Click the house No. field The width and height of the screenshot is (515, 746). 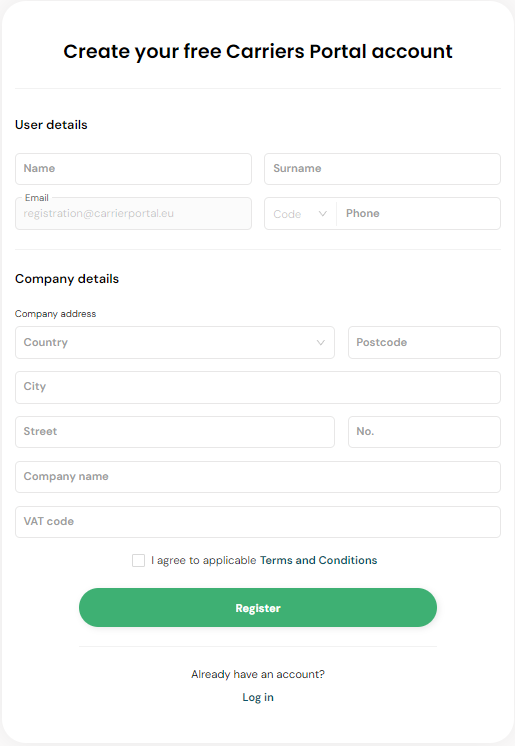(424, 432)
